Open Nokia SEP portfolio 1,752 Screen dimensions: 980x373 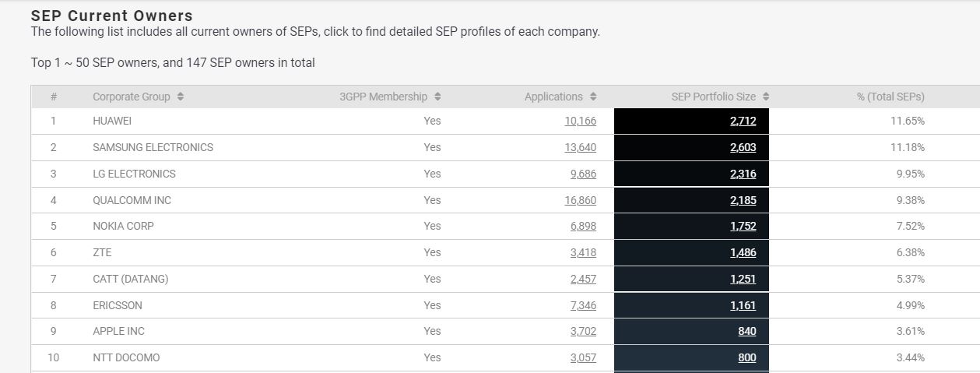743,226
